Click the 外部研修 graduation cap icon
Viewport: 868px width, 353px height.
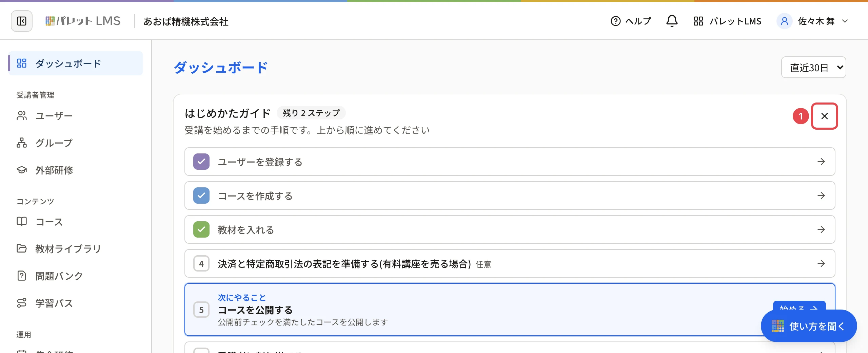pyautogui.click(x=22, y=170)
